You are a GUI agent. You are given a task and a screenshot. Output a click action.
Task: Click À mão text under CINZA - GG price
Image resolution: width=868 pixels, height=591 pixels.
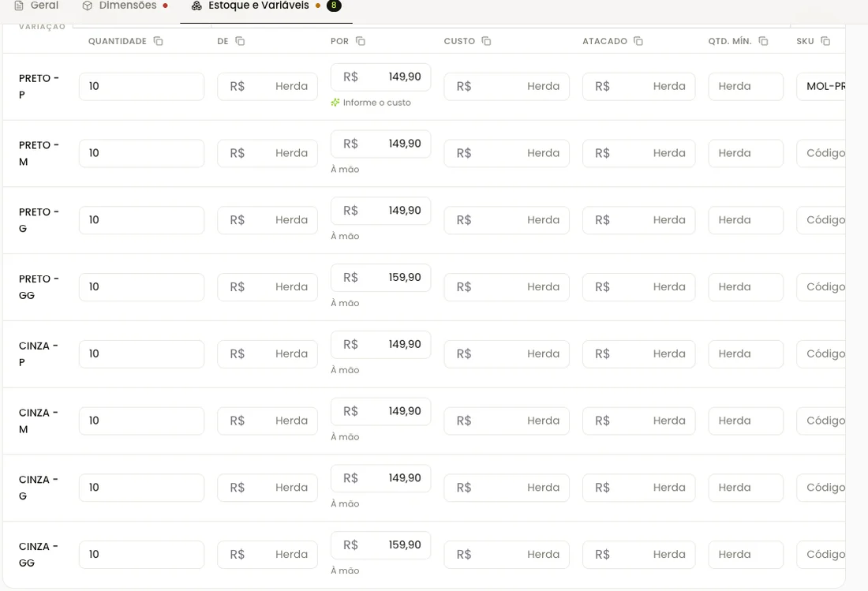[x=345, y=570]
